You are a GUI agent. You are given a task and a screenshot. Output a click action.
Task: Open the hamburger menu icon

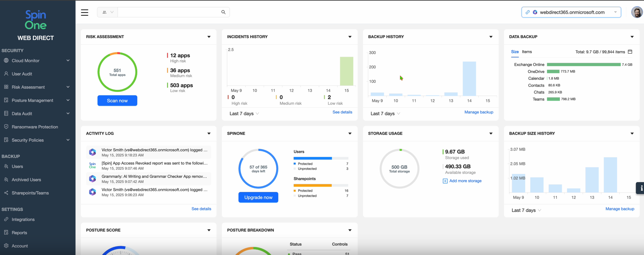(x=85, y=12)
